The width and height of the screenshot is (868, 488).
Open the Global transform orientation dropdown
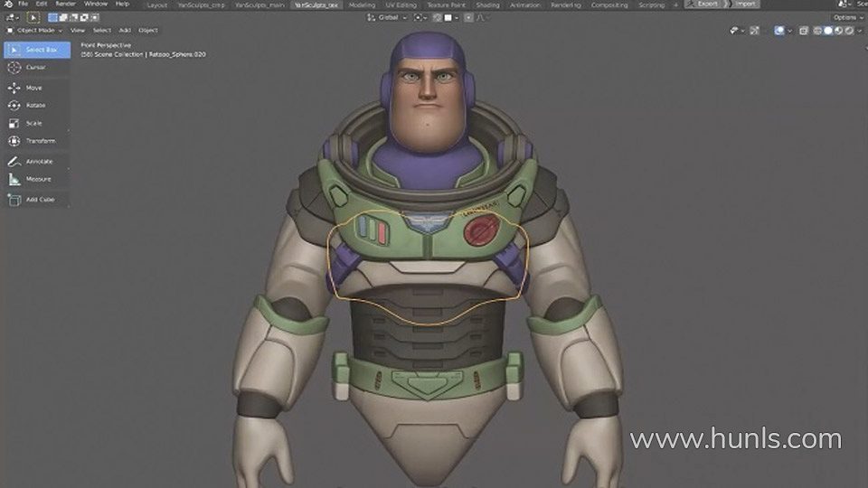click(x=386, y=18)
